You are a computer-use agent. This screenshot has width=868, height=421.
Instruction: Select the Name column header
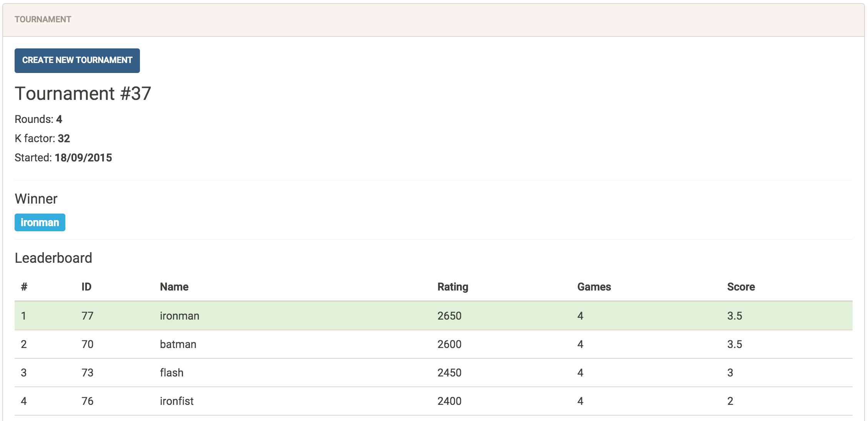(174, 287)
